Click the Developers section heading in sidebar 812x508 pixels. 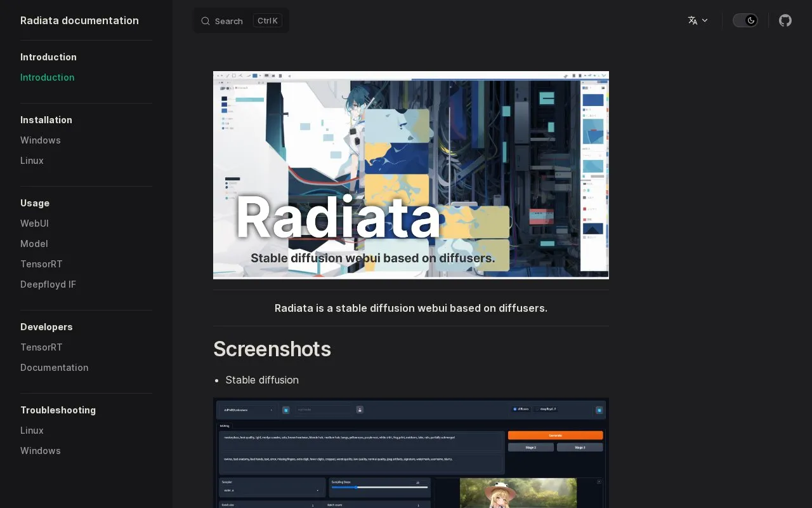[46, 327]
